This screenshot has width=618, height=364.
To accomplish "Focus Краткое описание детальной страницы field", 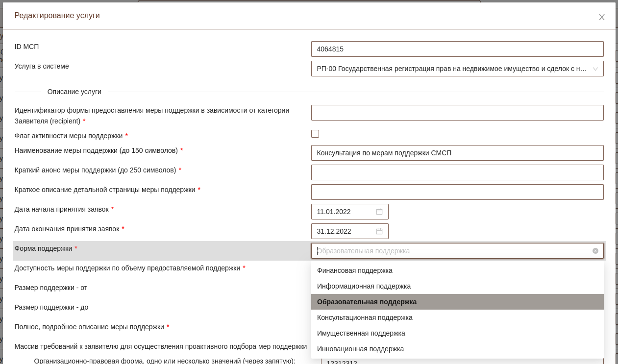I will pyautogui.click(x=457, y=192).
